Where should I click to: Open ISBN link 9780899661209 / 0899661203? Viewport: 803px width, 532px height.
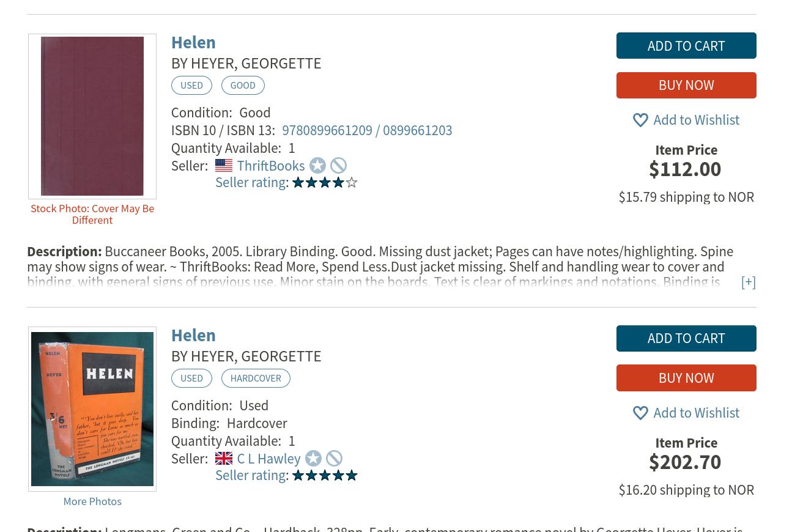tap(367, 130)
